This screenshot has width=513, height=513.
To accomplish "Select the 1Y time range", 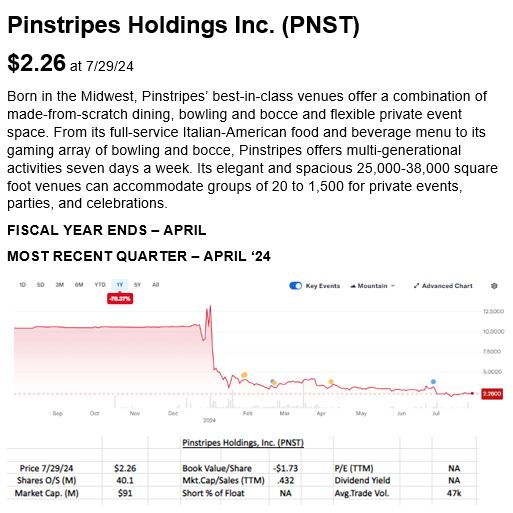I will coord(120,285).
